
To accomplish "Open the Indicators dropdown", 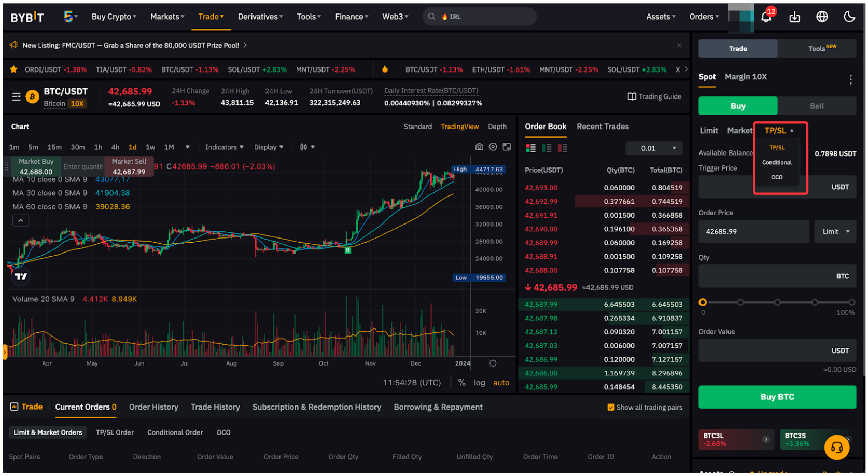I will pyautogui.click(x=224, y=147).
